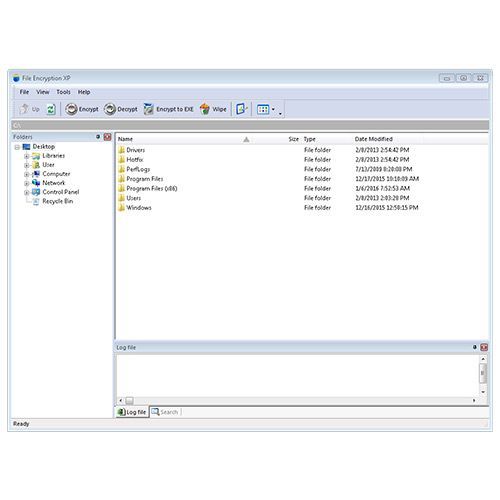This screenshot has height=500, width=500.
Task: Click the Ready status bar text
Action: pyautogui.click(x=21, y=424)
